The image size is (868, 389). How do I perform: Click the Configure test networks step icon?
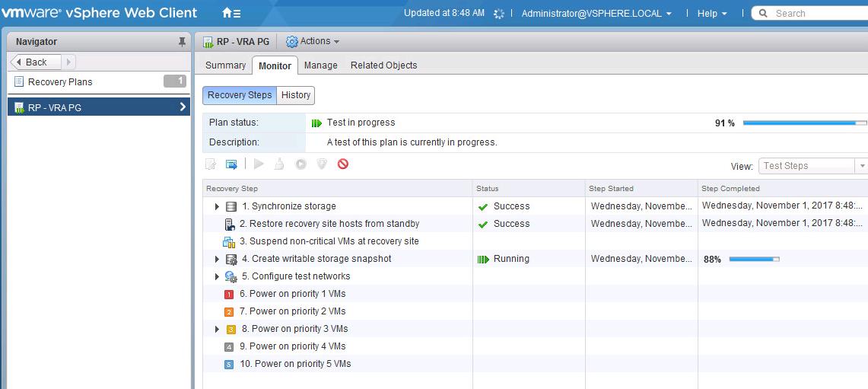(231, 277)
